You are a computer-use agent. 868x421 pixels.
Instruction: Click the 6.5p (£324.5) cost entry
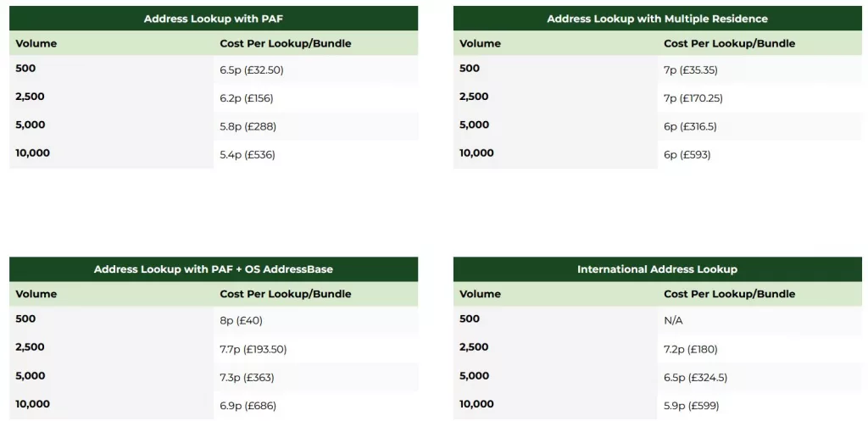click(695, 378)
